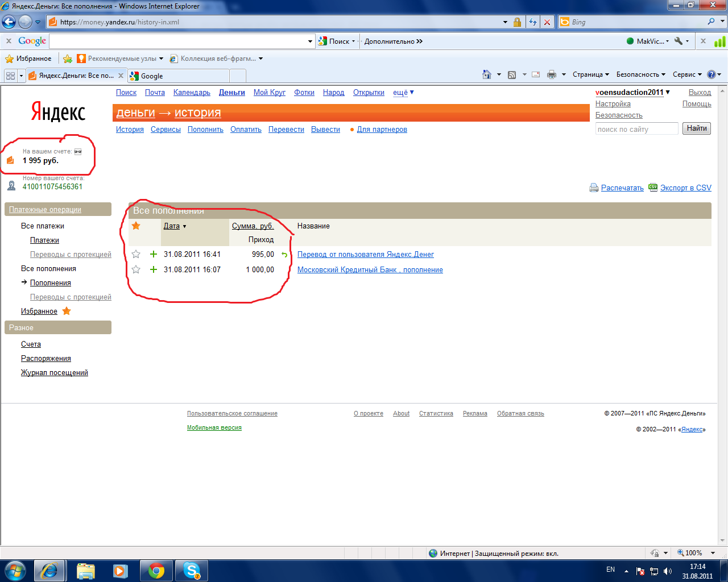Screen dimensions: 728x582
Task: Toggle favorite star for 31.08.2011 16:41 row
Action: pyautogui.click(x=136, y=254)
